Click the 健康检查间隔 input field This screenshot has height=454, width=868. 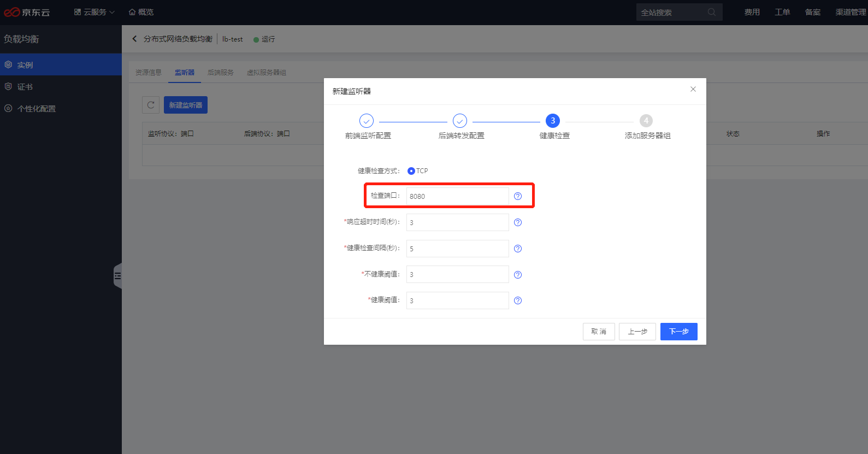coord(458,249)
